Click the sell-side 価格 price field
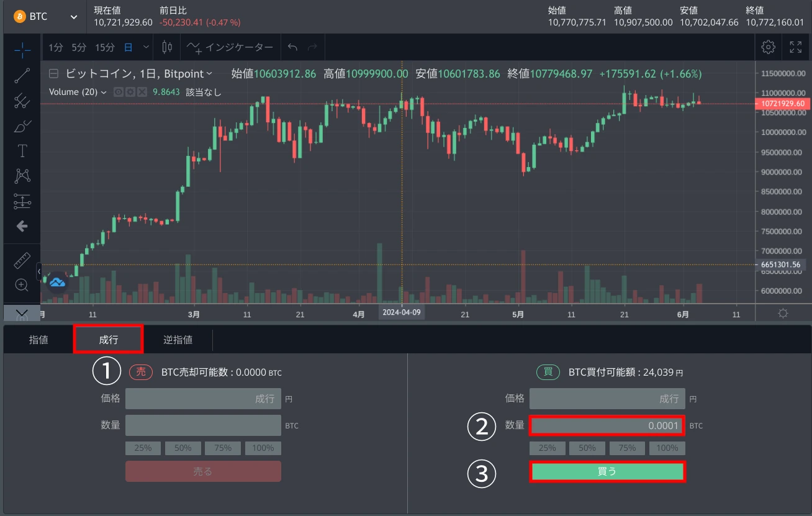The image size is (812, 516). click(203, 399)
